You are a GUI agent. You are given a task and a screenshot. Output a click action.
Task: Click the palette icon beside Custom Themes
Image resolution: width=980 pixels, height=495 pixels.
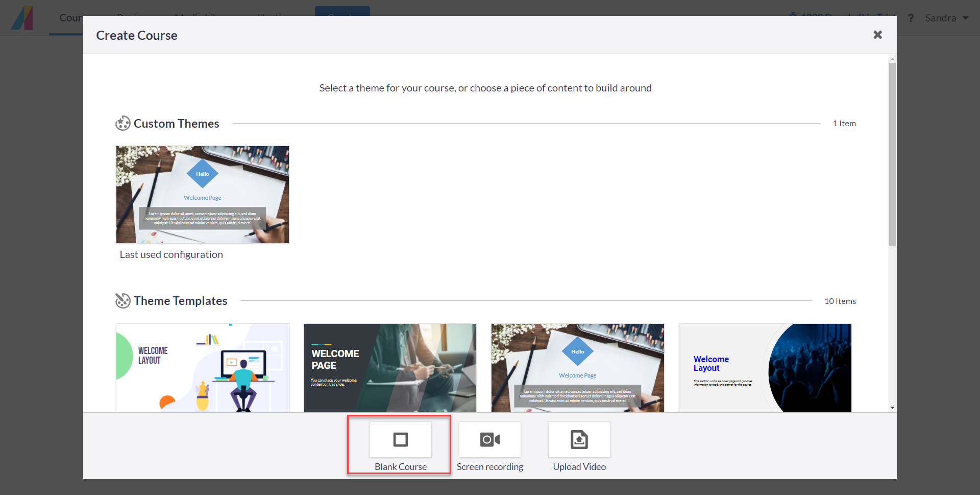coord(123,123)
